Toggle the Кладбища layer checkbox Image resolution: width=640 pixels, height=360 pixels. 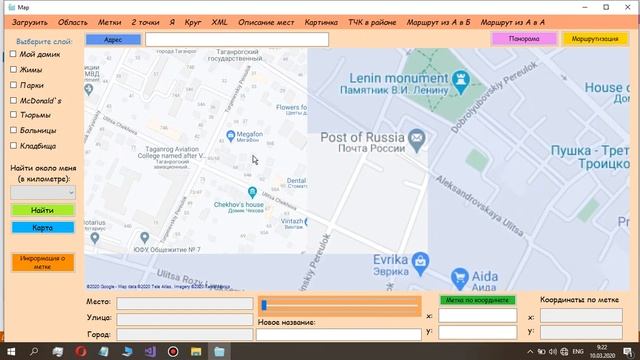[x=13, y=146]
